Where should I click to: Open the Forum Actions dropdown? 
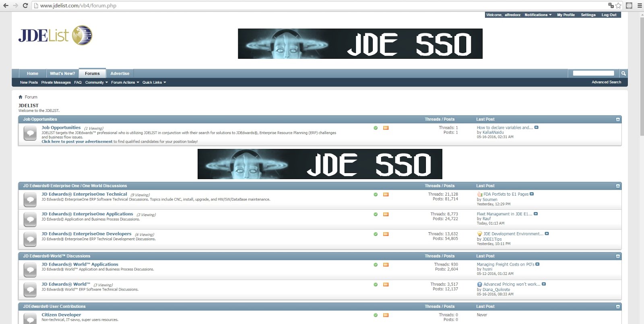pos(125,83)
